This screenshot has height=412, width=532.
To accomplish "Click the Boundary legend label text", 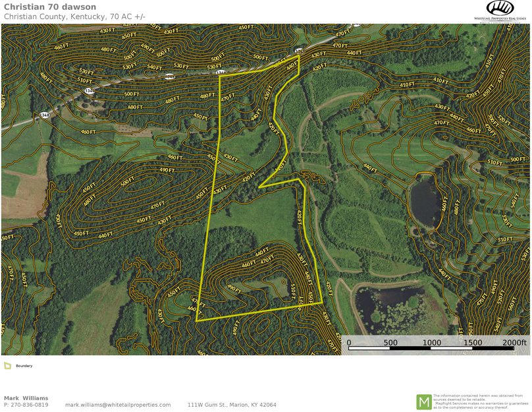I will [x=24, y=366].
